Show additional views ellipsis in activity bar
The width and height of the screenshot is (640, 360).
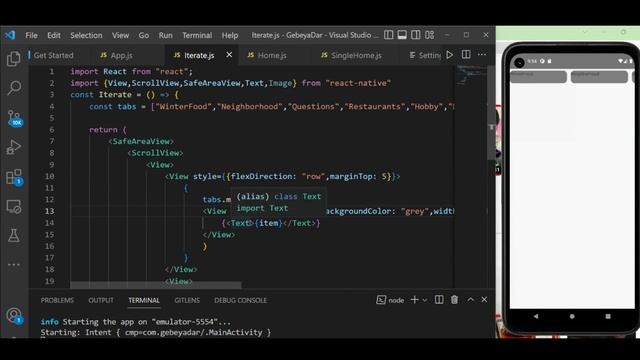pyautogui.click(x=14, y=264)
